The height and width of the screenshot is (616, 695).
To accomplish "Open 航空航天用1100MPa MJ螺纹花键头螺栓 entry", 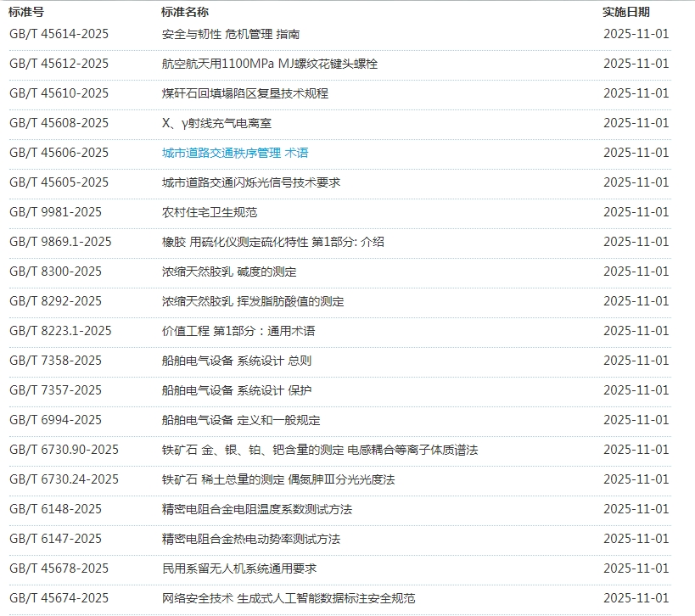I will (270, 64).
